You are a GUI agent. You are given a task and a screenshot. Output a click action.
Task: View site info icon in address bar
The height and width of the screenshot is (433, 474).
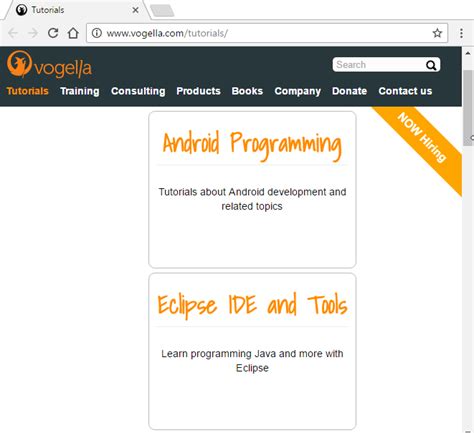pyautogui.click(x=97, y=33)
